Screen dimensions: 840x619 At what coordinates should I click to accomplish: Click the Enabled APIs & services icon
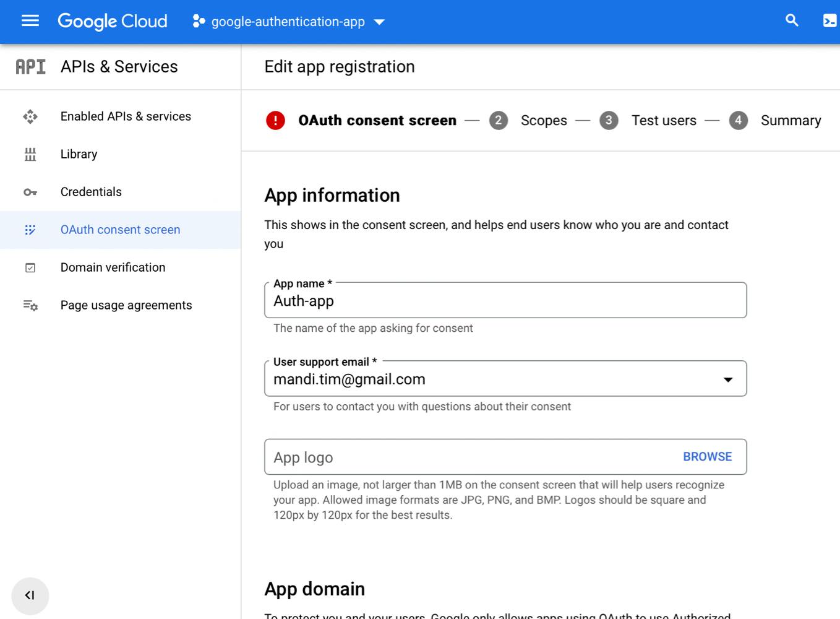coord(30,116)
